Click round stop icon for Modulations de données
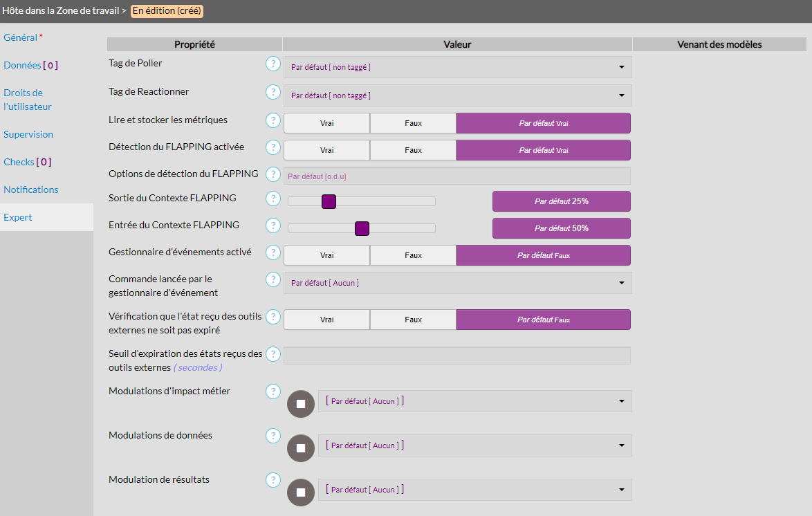This screenshot has height=516, width=812. (x=301, y=448)
